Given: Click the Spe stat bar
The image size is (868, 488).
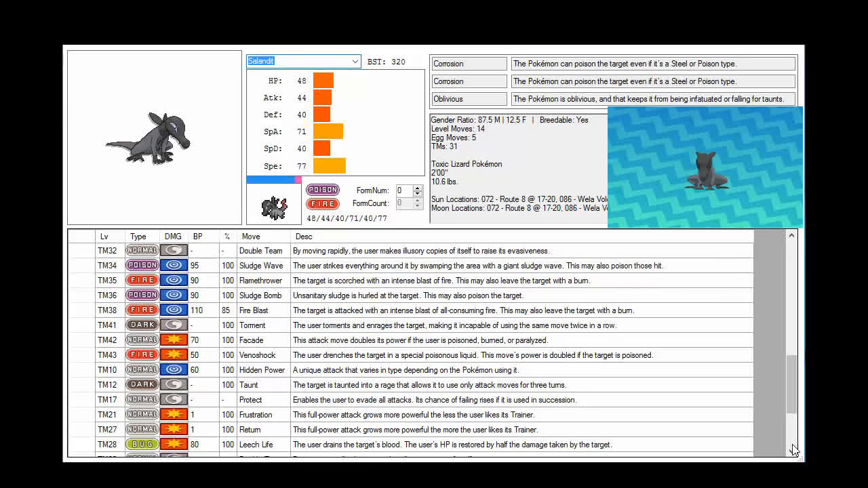Looking at the screenshot, I should click(x=330, y=165).
